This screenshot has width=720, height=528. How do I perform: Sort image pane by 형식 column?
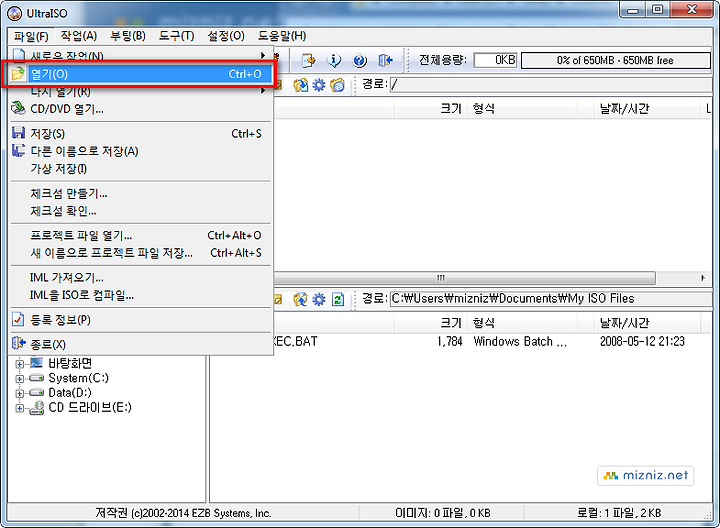522,108
